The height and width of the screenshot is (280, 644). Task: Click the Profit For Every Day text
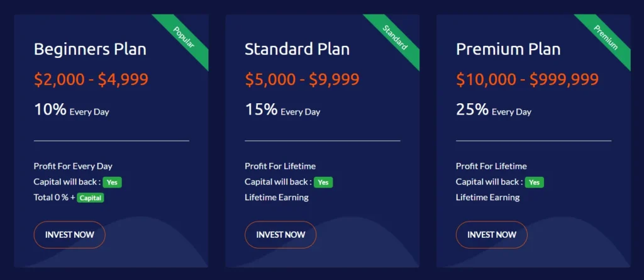73,166
